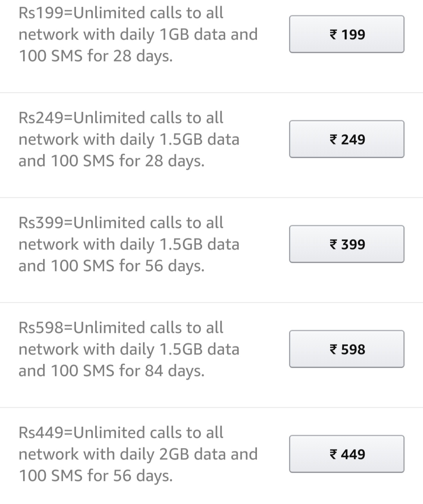Choose the ₹ 249 plan button
423x504 pixels.
pos(347,139)
